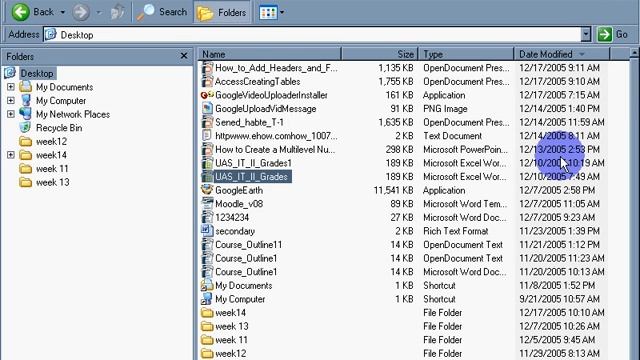Select Moodle_v08 Word template icon
This screenshot has height=360, width=640.
(207, 204)
